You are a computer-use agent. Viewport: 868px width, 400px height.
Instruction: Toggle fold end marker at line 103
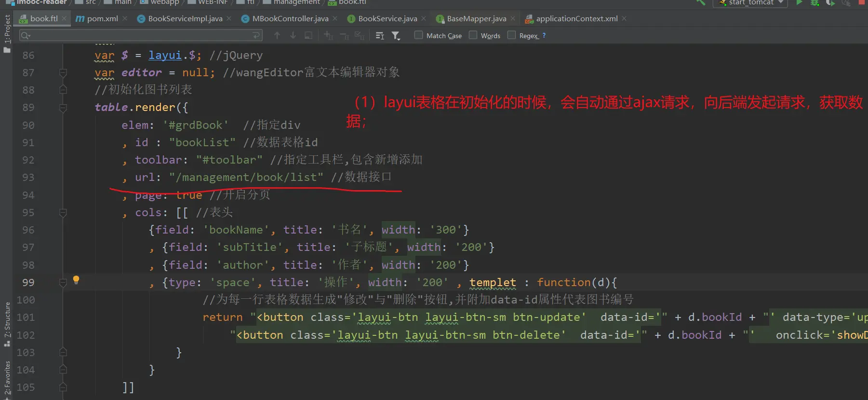pos(63,352)
